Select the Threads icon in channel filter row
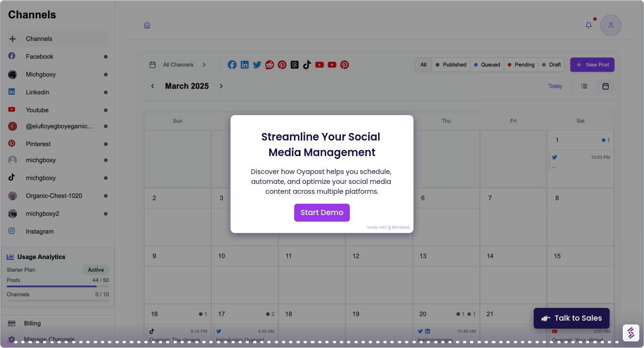644x348 pixels. coord(295,65)
